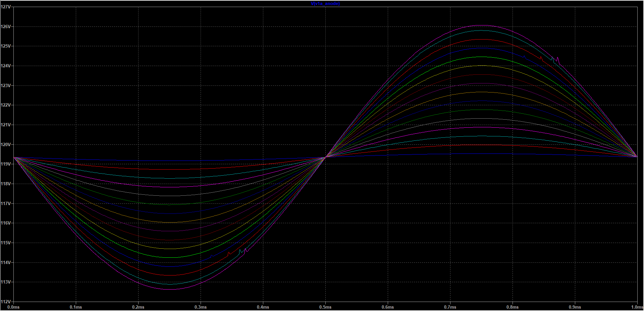Viewport: 644px width, 311px height.
Task: Select the 0.2ms time axis label
Action: (138, 307)
